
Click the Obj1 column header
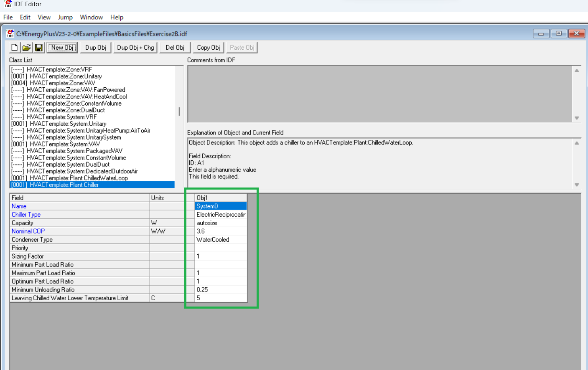pyautogui.click(x=221, y=198)
